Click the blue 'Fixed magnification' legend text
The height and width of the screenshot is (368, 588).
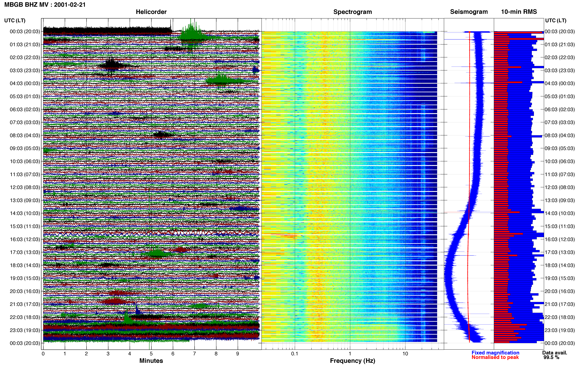[x=495, y=353]
